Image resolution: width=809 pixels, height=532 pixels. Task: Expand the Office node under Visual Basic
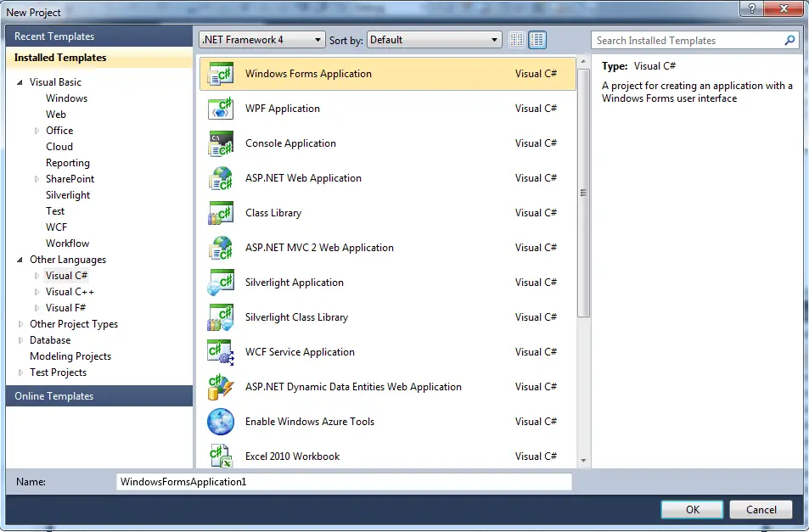click(37, 131)
